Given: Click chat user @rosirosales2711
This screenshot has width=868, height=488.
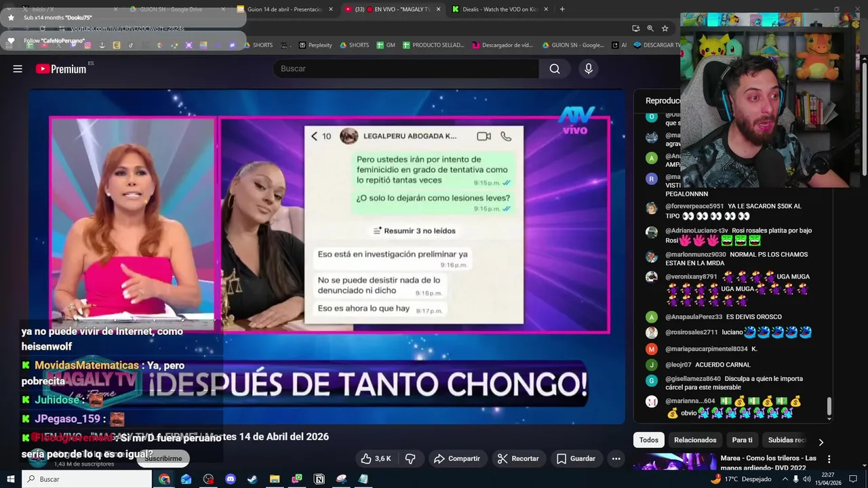Looking at the screenshot, I should tap(692, 332).
